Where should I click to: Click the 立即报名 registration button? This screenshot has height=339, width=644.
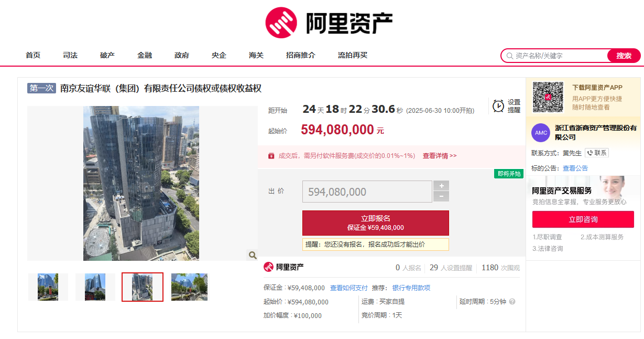376,223
